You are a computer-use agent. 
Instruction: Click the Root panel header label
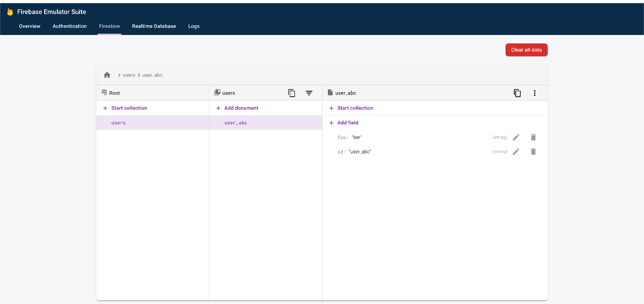(115, 93)
